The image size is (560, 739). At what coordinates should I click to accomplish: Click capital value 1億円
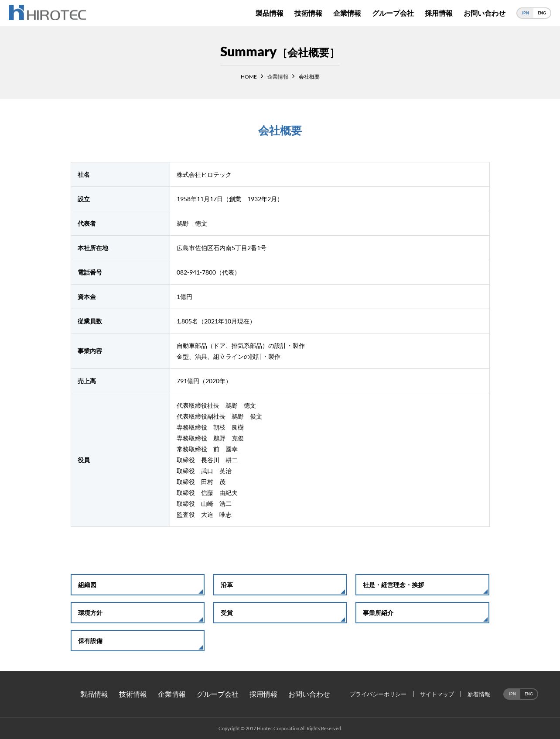(184, 297)
